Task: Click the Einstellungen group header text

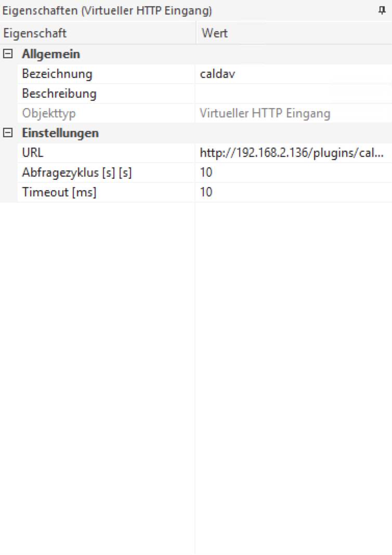Action: 60,133
